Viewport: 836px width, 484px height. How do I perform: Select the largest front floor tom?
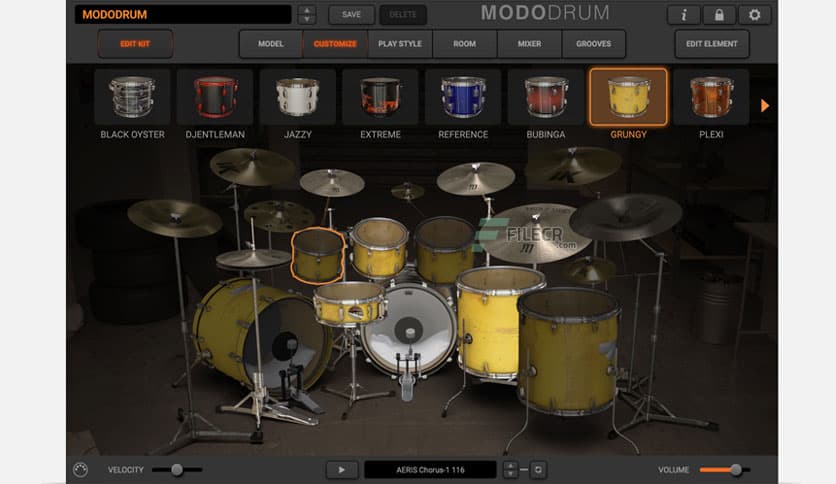tap(568, 352)
